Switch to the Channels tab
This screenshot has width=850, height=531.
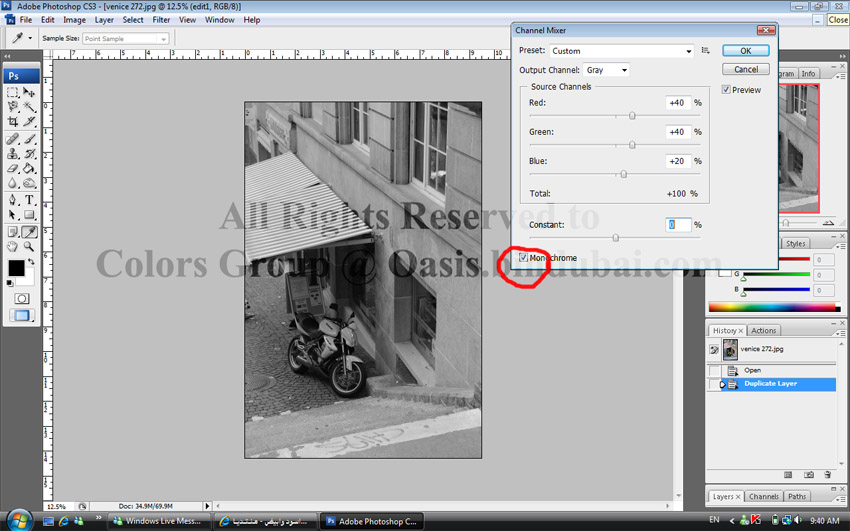click(x=763, y=496)
